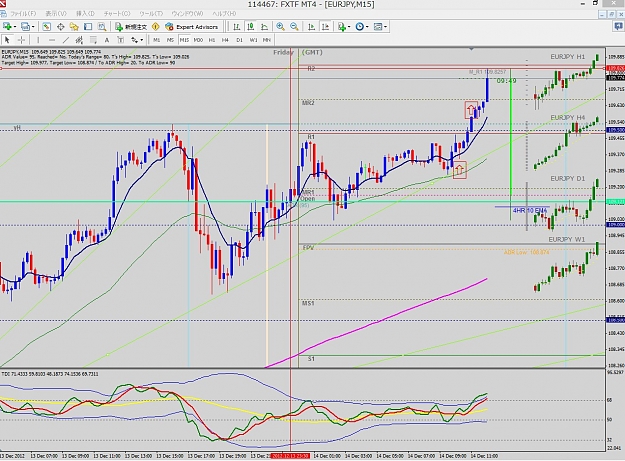Toggle the Market Watch panel

tap(47, 27)
